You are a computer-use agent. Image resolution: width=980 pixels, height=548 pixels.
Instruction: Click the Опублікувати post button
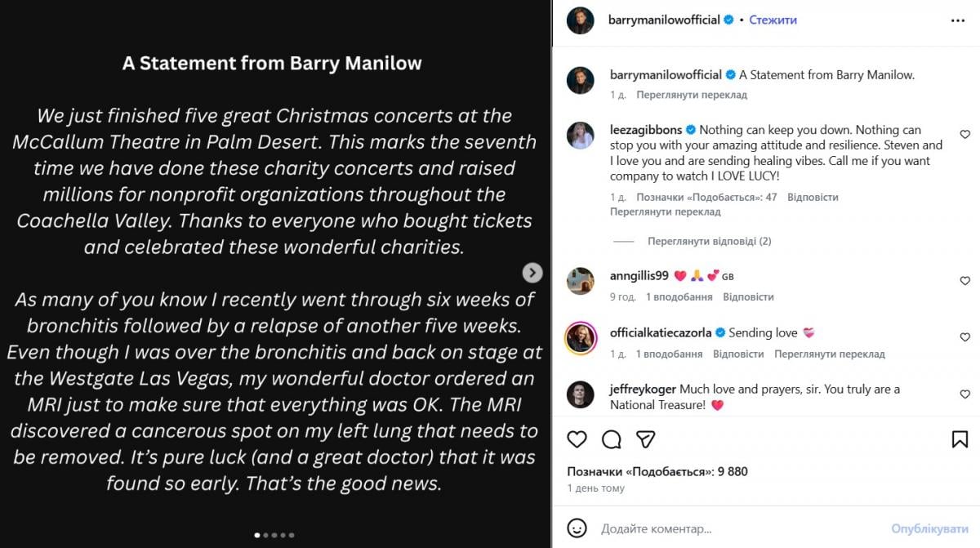(x=929, y=528)
